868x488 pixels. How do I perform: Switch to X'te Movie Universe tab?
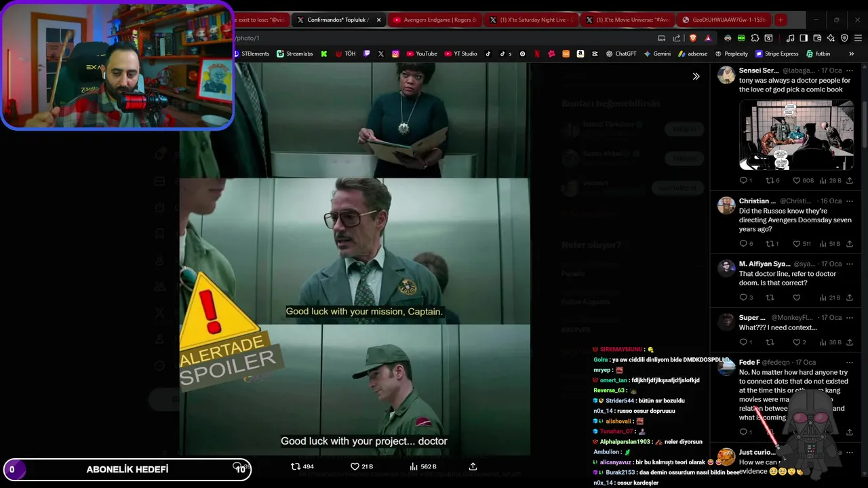tap(628, 20)
